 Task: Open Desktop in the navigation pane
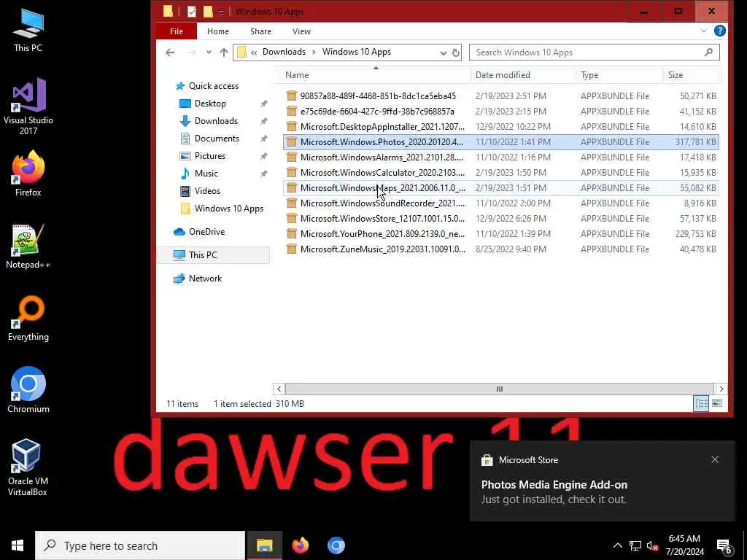210,104
